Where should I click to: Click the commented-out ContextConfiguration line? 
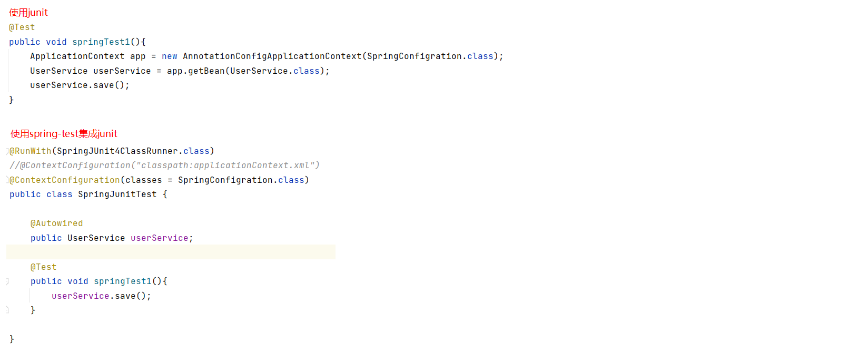click(164, 165)
